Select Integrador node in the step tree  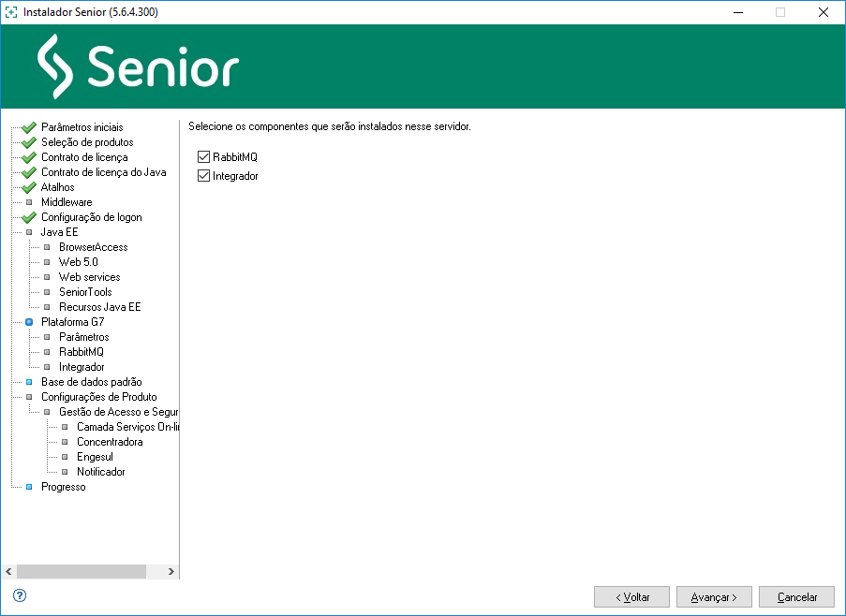pos(82,367)
